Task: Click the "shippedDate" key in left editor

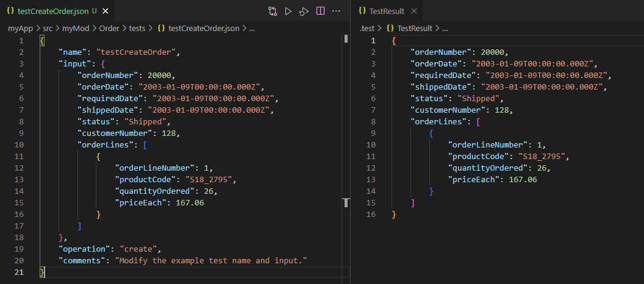Action: [x=108, y=110]
